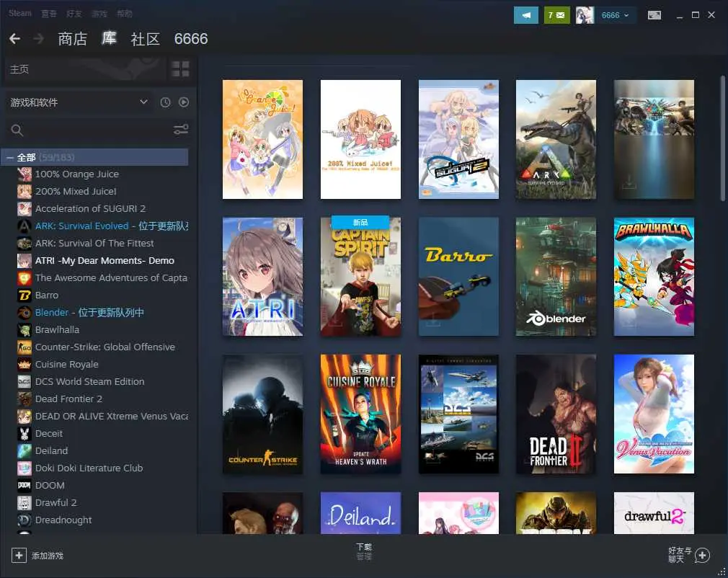Click the ready-to-play filter icon
Screen dimensions: 728x578
pos(184,102)
